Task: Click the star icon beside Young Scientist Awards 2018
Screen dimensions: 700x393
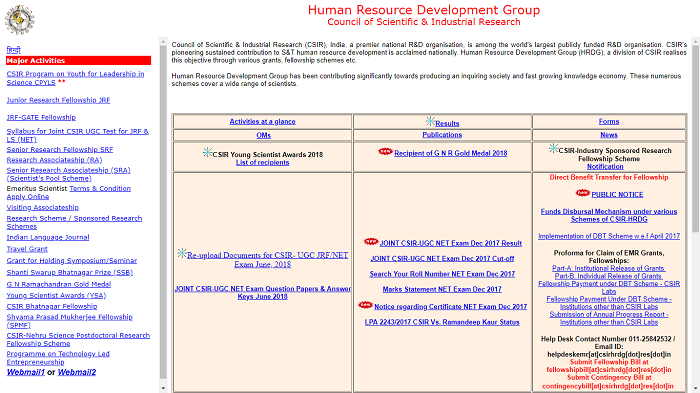Action: [207, 152]
